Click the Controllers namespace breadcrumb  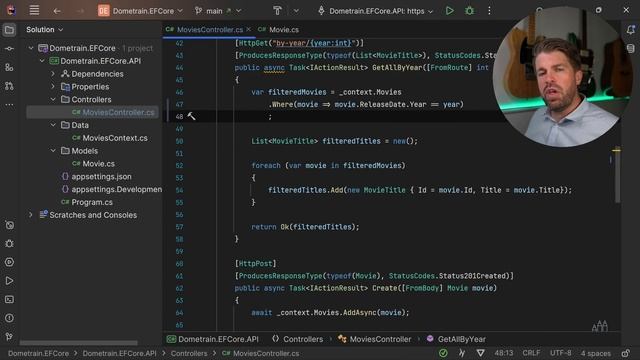(x=298, y=339)
